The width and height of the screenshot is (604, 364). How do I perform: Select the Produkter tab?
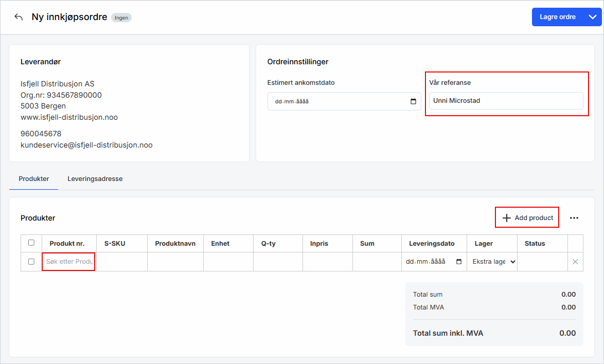pyautogui.click(x=34, y=179)
